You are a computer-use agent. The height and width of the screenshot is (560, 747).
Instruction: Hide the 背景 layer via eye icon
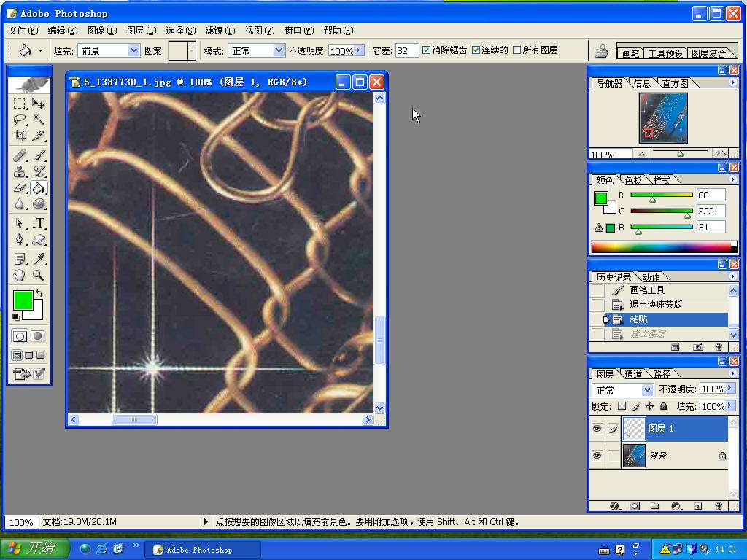tap(597, 456)
